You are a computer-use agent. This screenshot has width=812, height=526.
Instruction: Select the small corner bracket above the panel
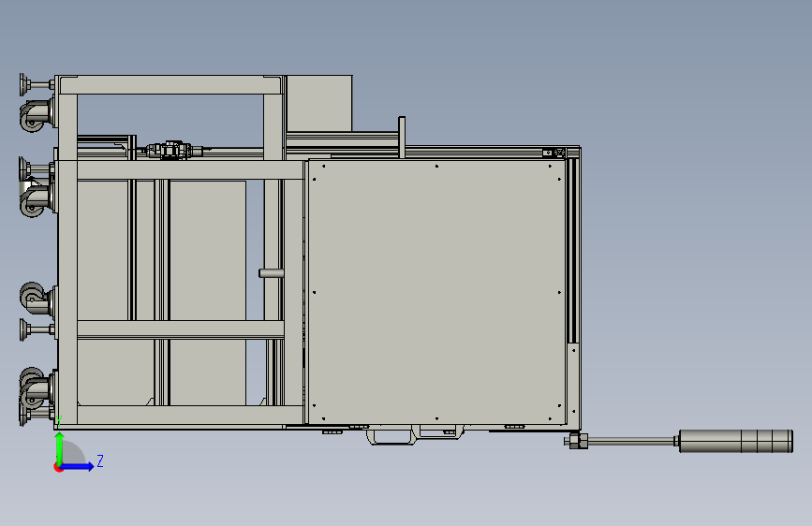[x=554, y=153]
